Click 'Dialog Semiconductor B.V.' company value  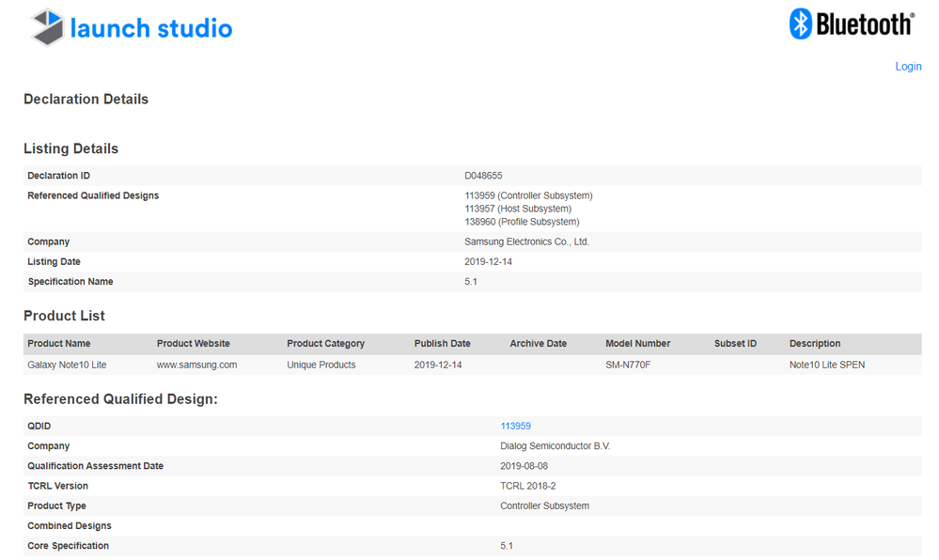(x=556, y=445)
